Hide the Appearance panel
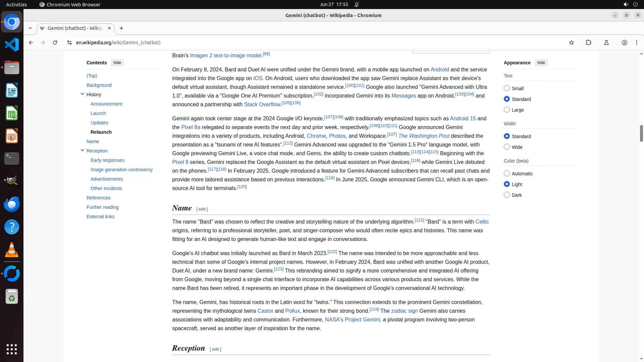 coord(541,63)
